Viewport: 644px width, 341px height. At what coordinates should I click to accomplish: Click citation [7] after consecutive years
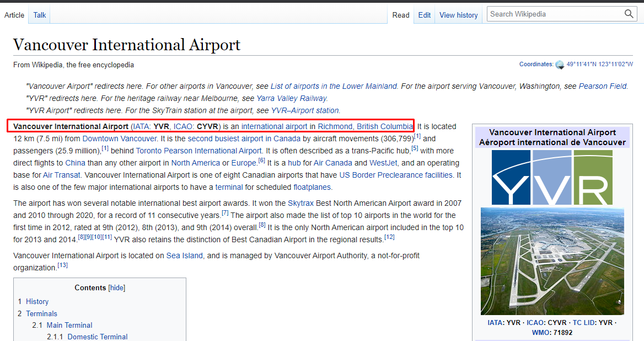(x=225, y=212)
